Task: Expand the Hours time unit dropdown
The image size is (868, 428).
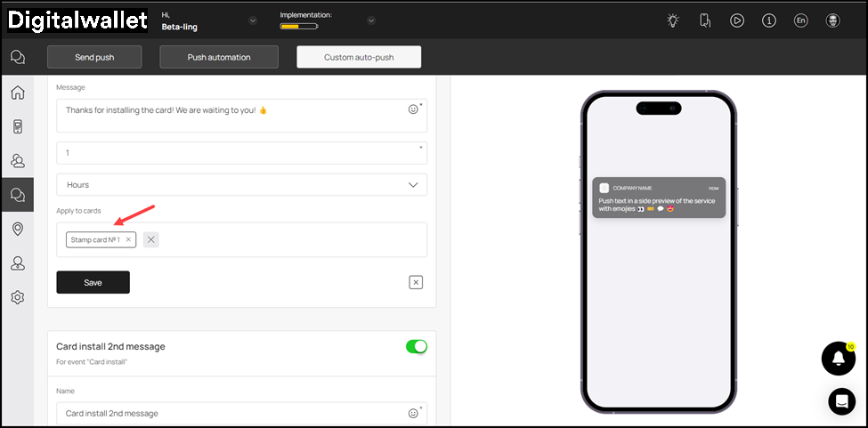Action: click(x=241, y=184)
